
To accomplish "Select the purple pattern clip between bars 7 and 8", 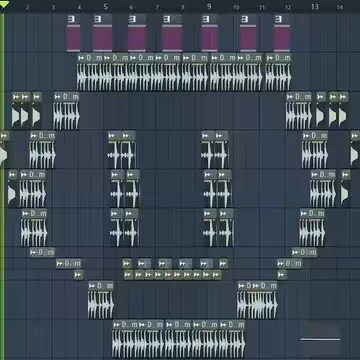I will tap(172, 38).
